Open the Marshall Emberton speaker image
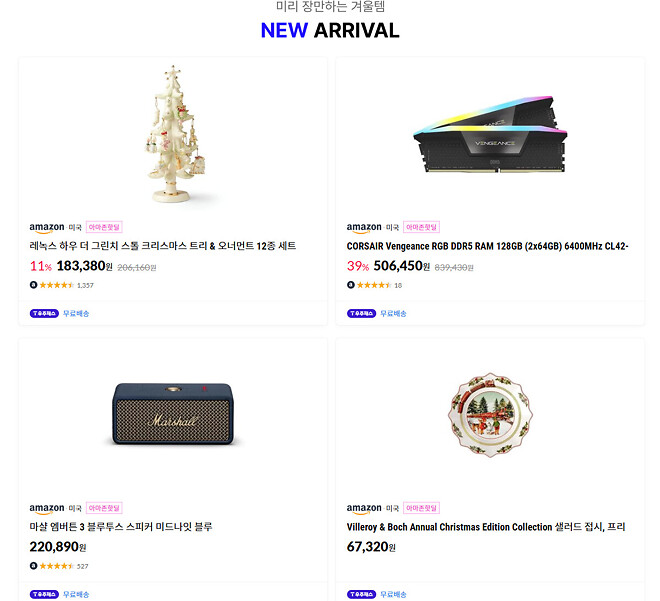This screenshot has height=601, width=660. tap(173, 414)
